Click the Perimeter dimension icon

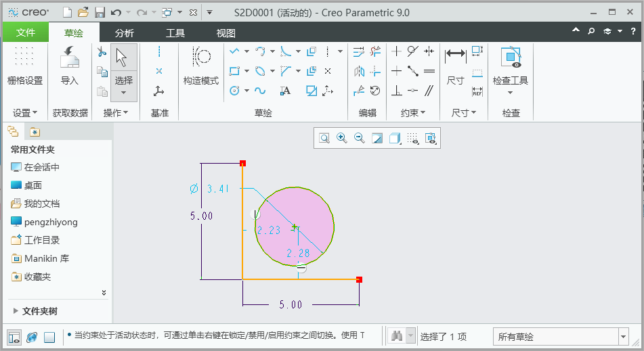[x=477, y=51]
